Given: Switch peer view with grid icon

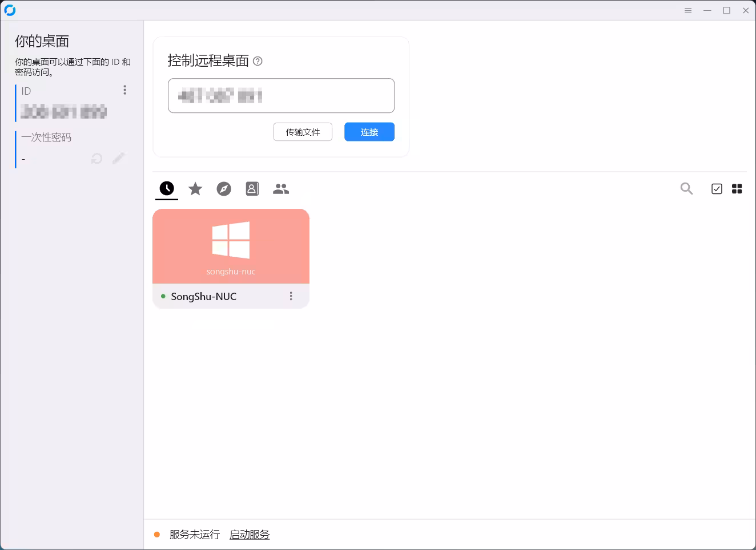Looking at the screenshot, I should (737, 189).
